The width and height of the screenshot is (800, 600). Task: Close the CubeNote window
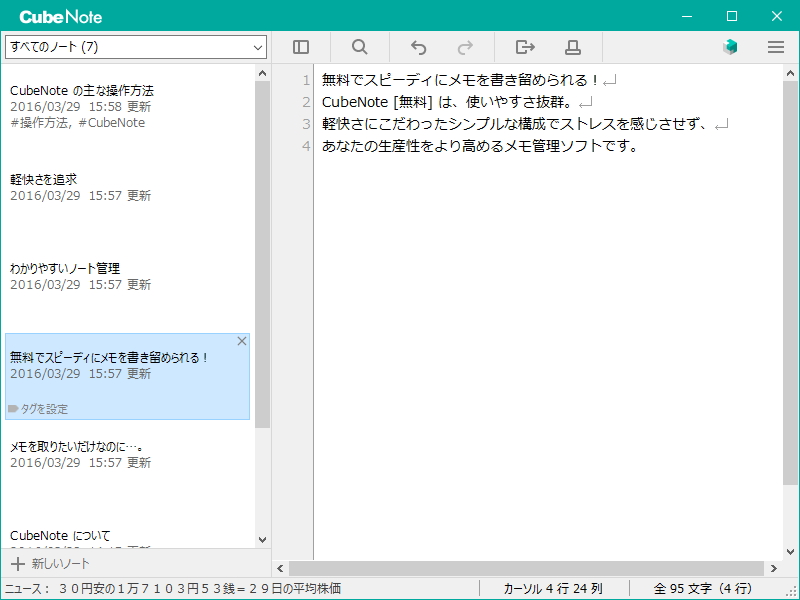pyautogui.click(x=777, y=16)
